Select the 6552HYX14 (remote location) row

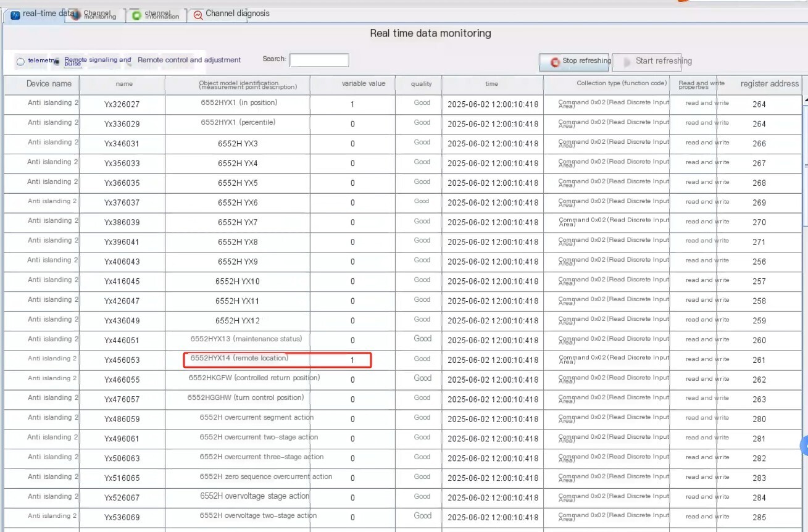tap(402, 359)
